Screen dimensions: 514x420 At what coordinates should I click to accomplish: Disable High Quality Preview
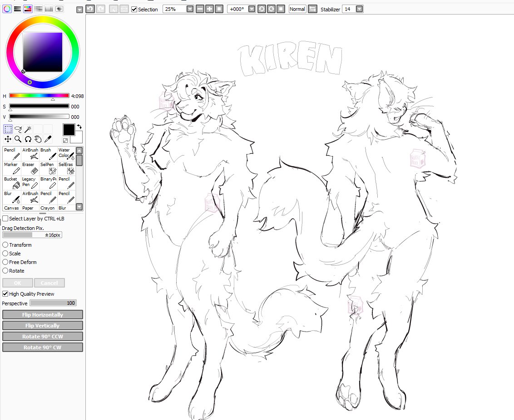[5, 293]
